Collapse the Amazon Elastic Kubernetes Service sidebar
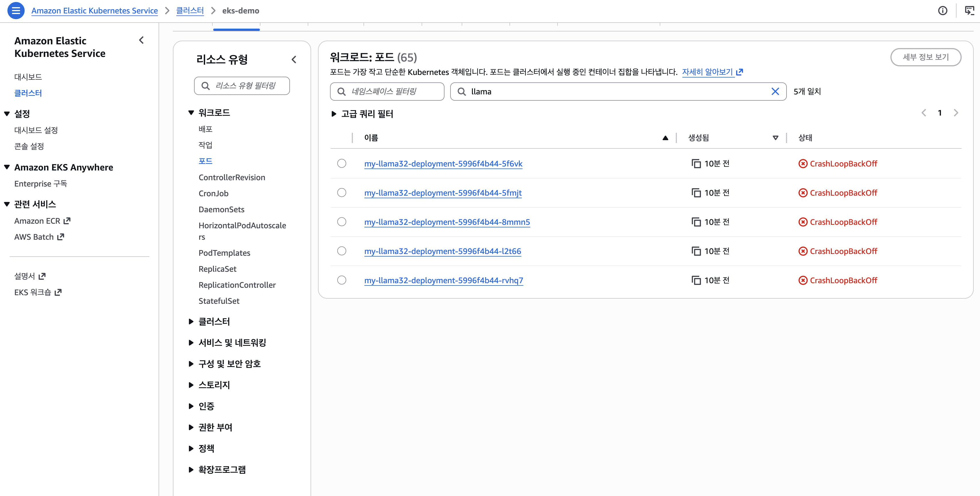The width and height of the screenshot is (980, 496). (141, 40)
